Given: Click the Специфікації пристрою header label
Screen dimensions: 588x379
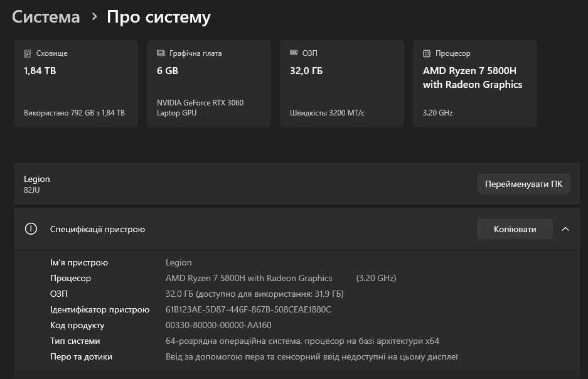Looking at the screenshot, I should (x=97, y=229).
